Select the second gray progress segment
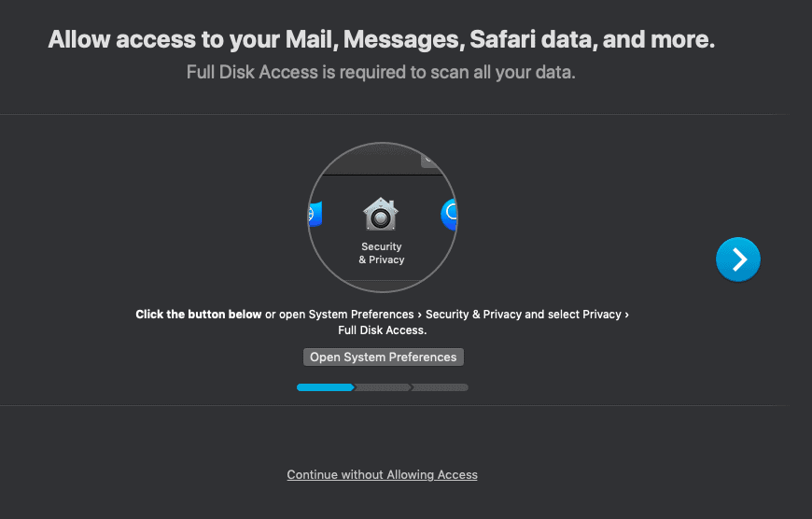Viewport: 812px width, 519px height. click(x=383, y=386)
